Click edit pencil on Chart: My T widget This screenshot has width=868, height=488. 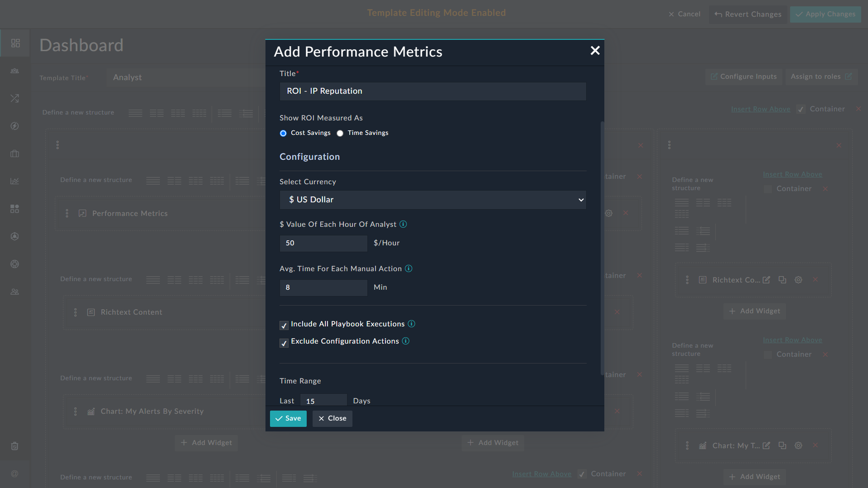pos(766,445)
